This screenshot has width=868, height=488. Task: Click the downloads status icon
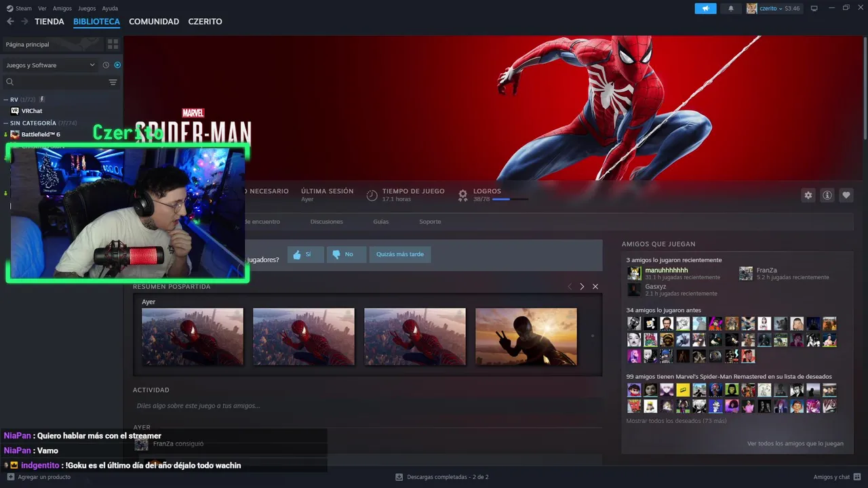click(399, 477)
